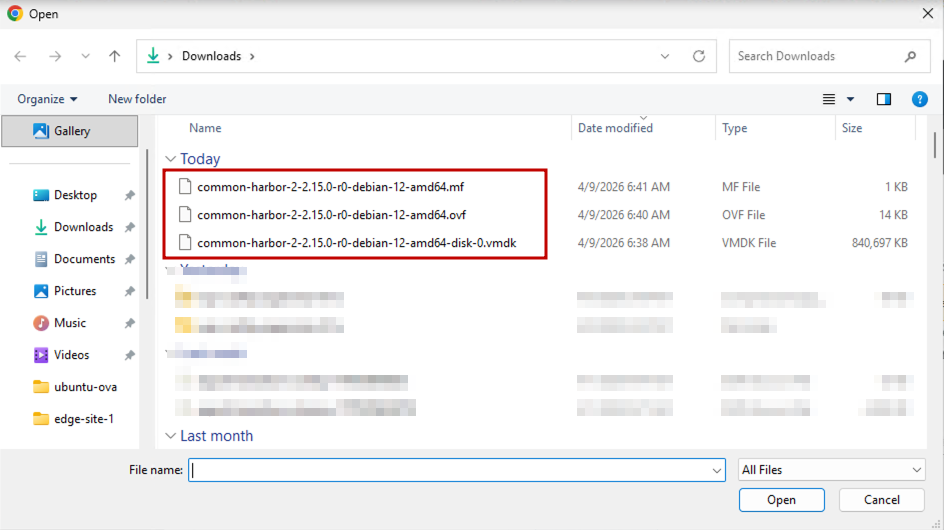Viewport: 944px width, 530px height.
Task: Click the Refresh button in address bar
Action: coord(699,56)
